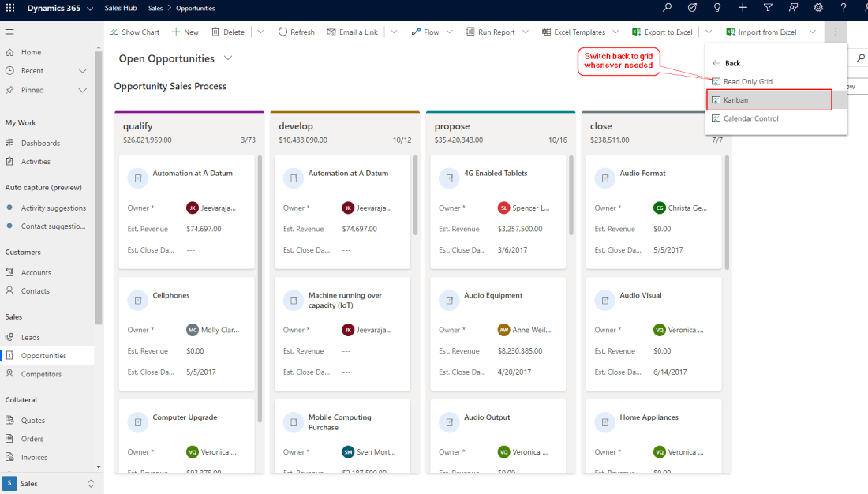Open the Competitors navigation link
The width and height of the screenshot is (868, 494).
coord(41,374)
